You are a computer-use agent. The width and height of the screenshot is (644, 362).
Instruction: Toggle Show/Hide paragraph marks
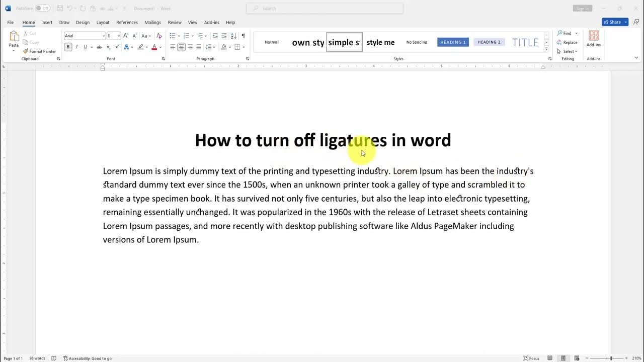pyautogui.click(x=243, y=36)
